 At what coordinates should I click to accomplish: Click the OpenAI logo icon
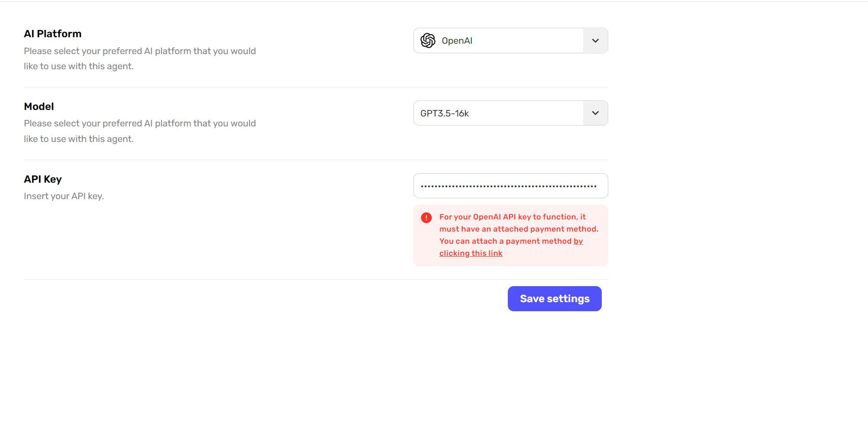tap(428, 41)
